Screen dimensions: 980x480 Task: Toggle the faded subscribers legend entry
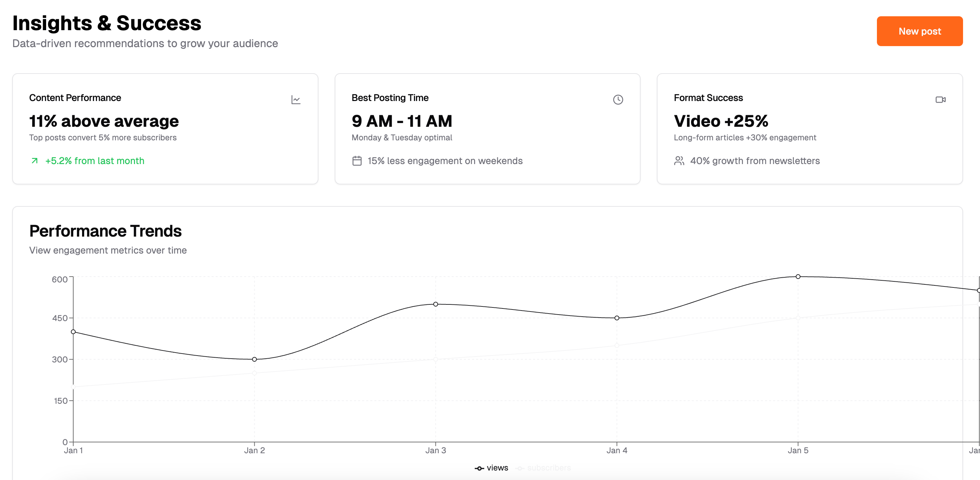click(x=549, y=468)
